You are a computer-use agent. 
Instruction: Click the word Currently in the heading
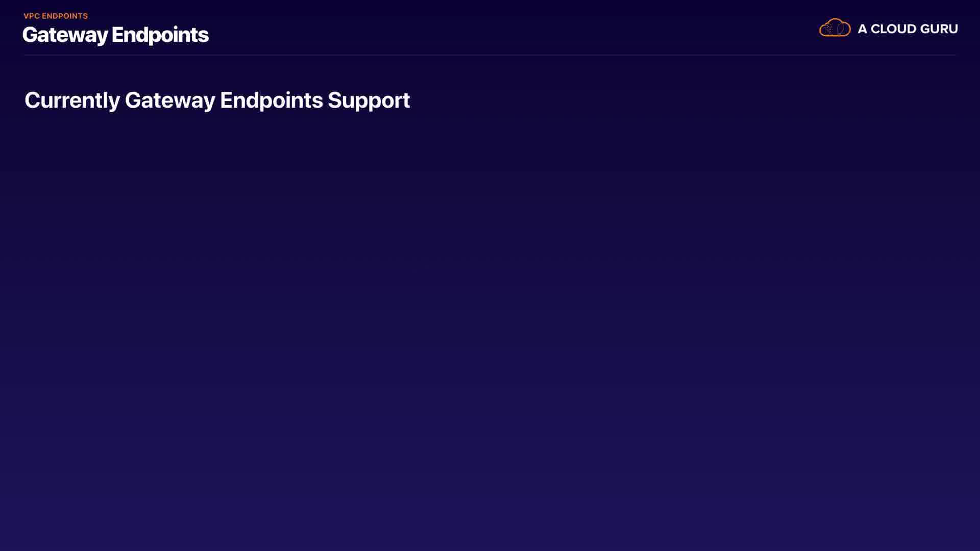72,101
